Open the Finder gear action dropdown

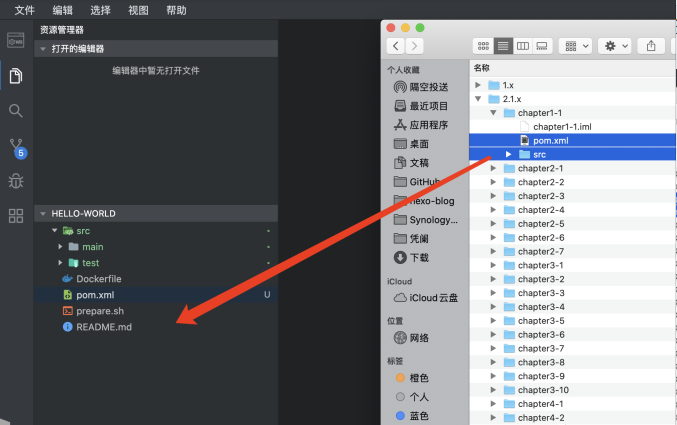[615, 46]
